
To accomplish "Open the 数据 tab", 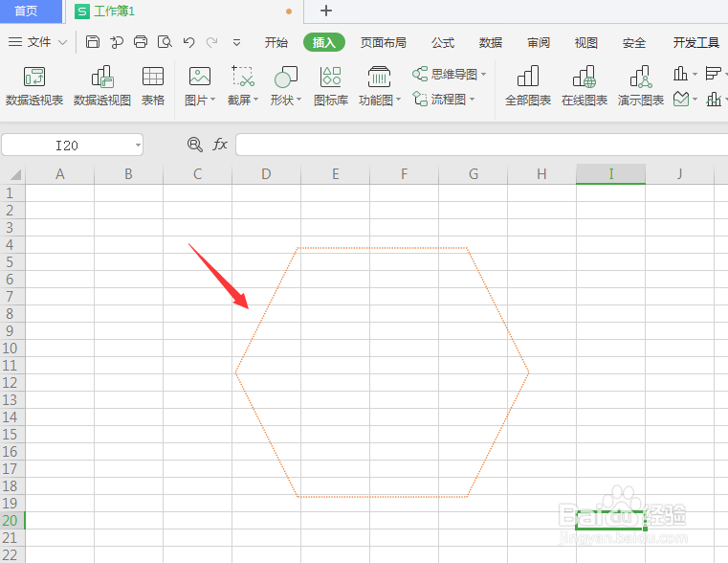I will point(491,43).
